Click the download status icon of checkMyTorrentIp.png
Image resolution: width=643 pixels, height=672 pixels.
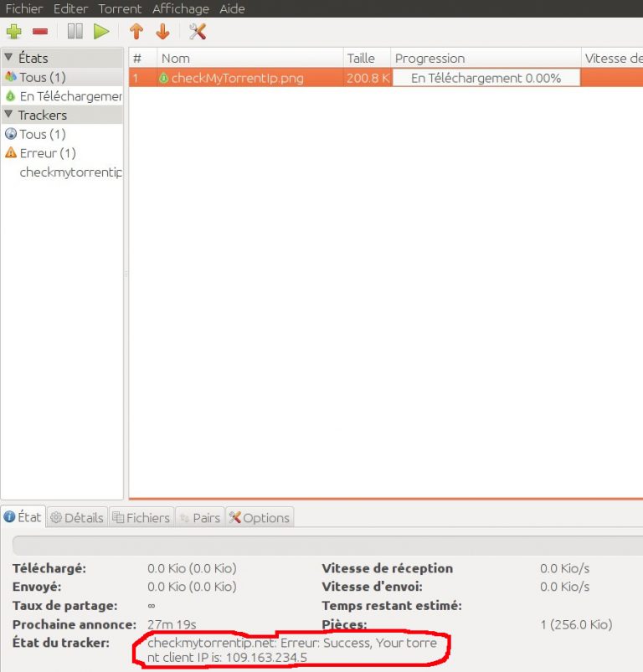163,78
